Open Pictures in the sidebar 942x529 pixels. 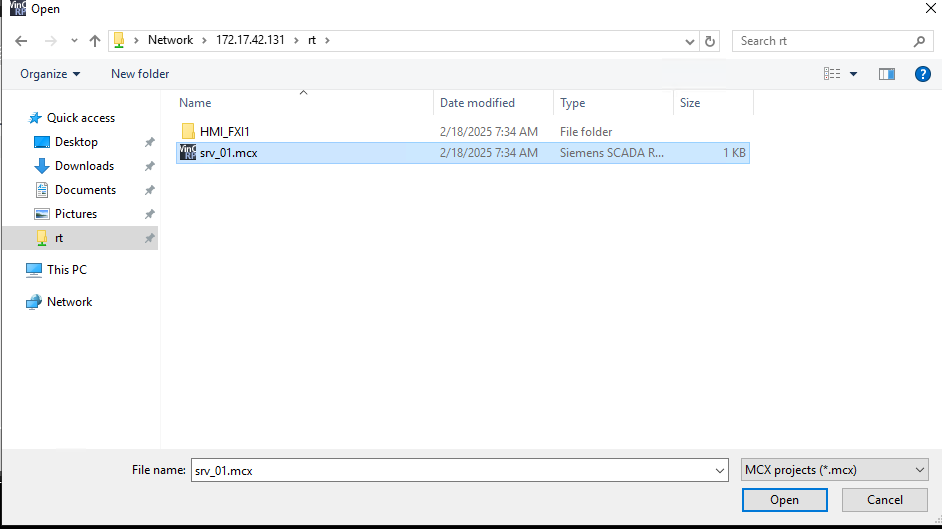pyautogui.click(x=76, y=214)
